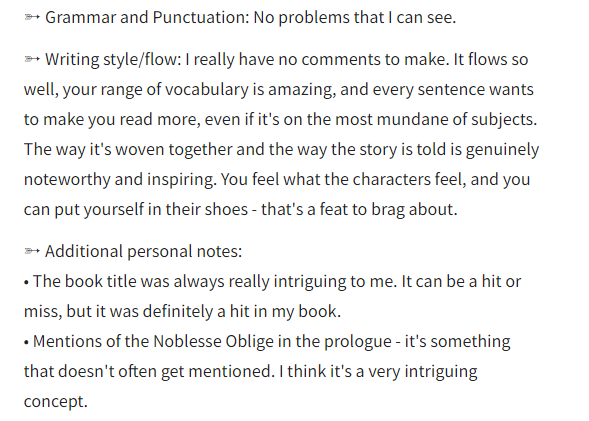Click the phrase 'The way it's woven together'
This screenshot has height=421, width=589.
click(x=128, y=149)
